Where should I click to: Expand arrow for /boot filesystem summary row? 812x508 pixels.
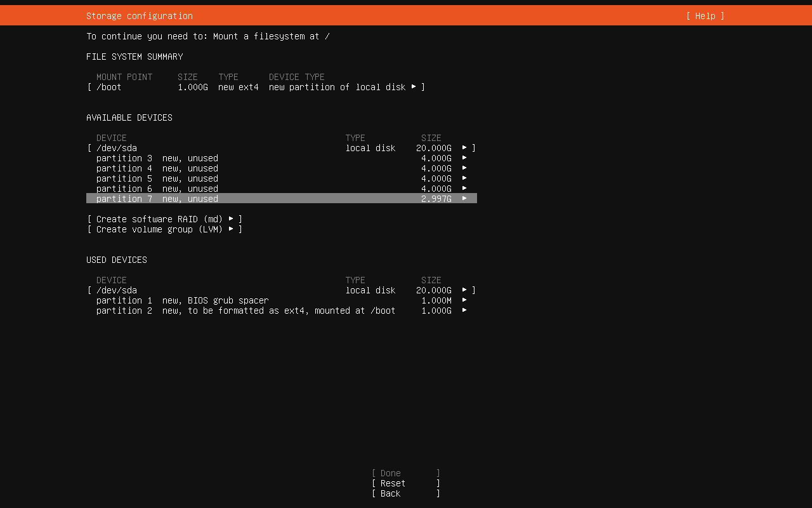pyautogui.click(x=414, y=86)
